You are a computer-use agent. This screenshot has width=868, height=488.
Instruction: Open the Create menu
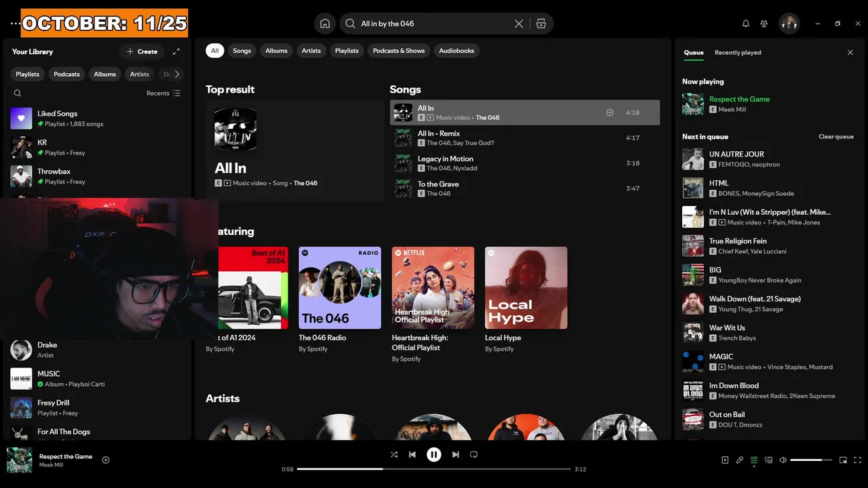[142, 52]
